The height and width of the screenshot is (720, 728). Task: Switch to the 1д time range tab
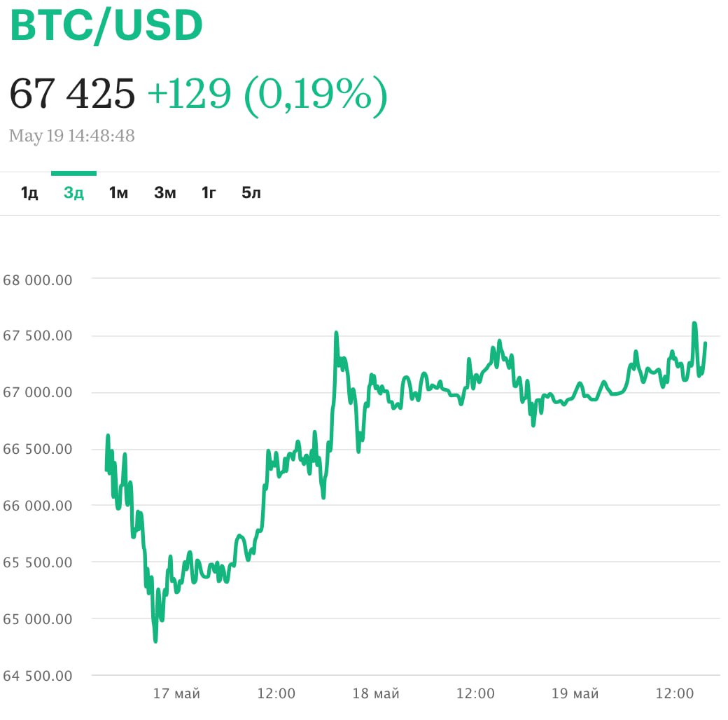pyautogui.click(x=29, y=193)
